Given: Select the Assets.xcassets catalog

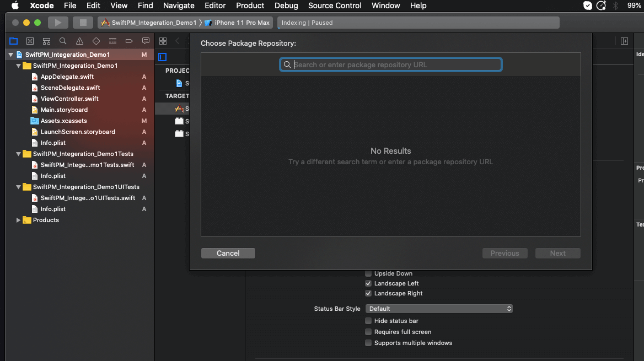Looking at the screenshot, I should click(63, 121).
